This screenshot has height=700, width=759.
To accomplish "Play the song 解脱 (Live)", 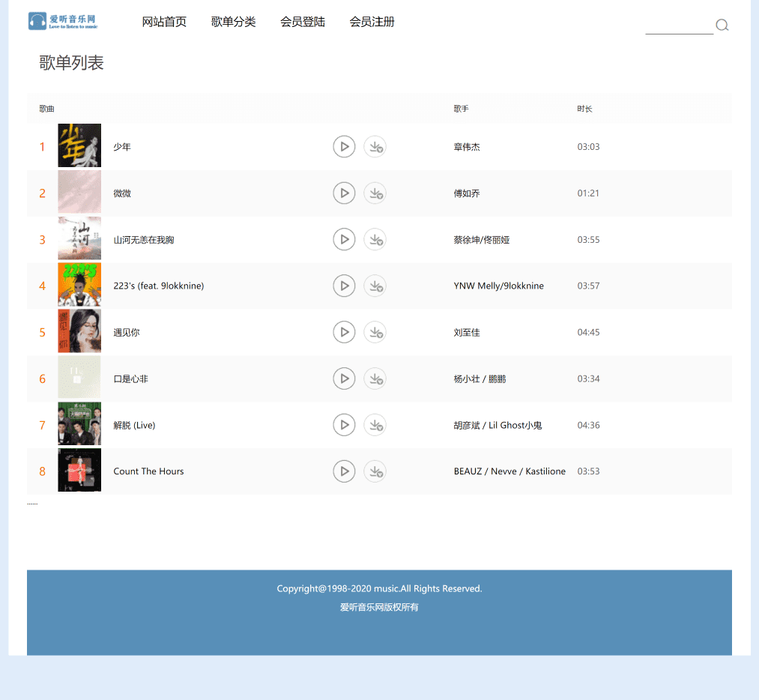I will (x=344, y=425).
